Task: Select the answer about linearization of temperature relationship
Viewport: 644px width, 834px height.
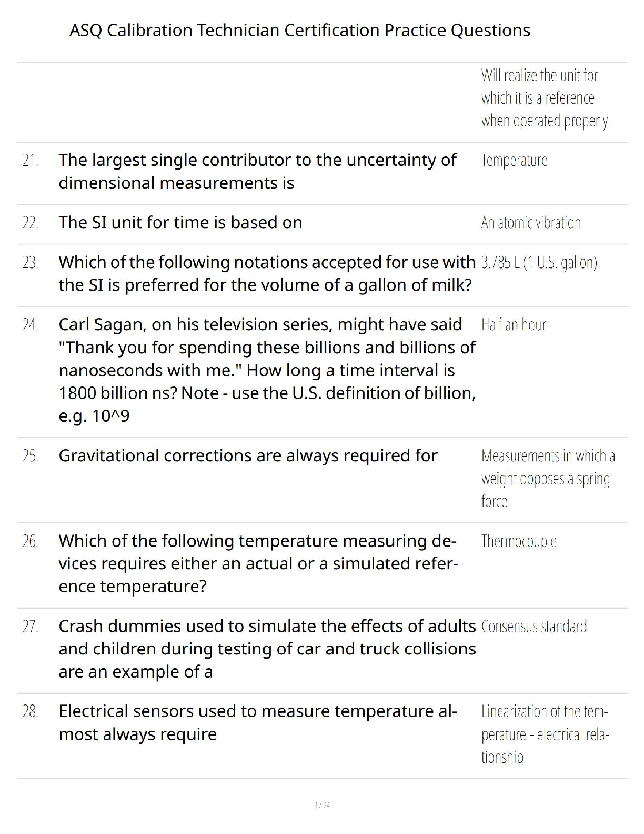Action: 545,734
